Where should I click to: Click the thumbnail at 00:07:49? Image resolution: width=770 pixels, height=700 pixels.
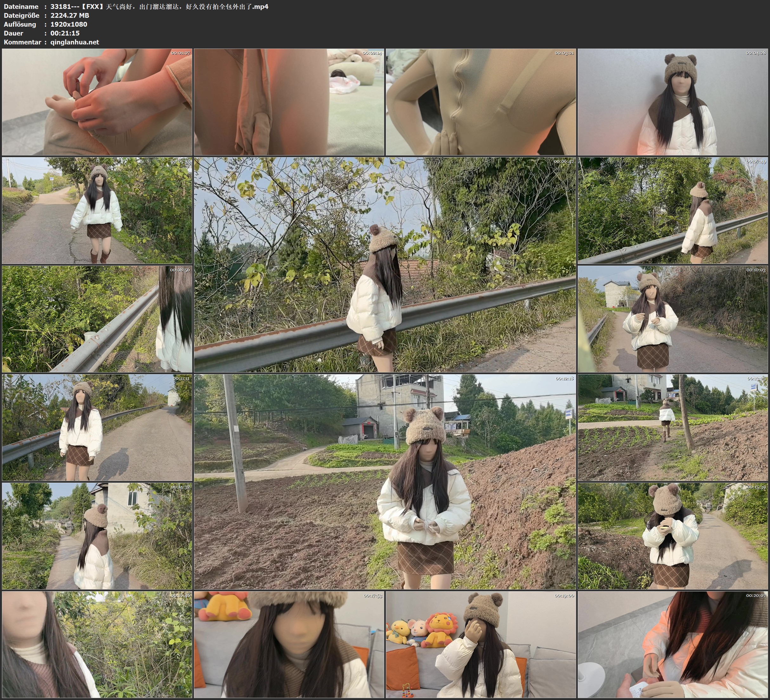coord(673,210)
